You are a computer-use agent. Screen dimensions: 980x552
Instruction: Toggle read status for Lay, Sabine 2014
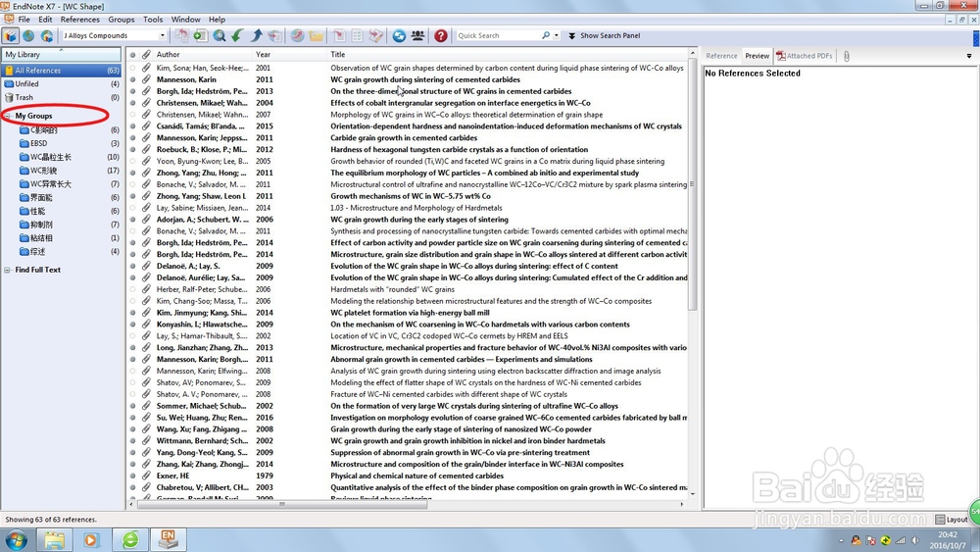click(132, 208)
